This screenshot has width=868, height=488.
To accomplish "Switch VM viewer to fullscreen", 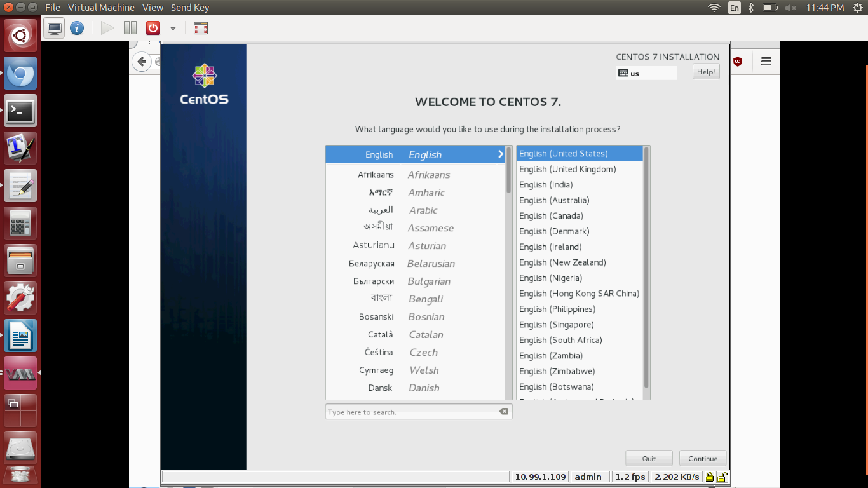I will click(201, 28).
